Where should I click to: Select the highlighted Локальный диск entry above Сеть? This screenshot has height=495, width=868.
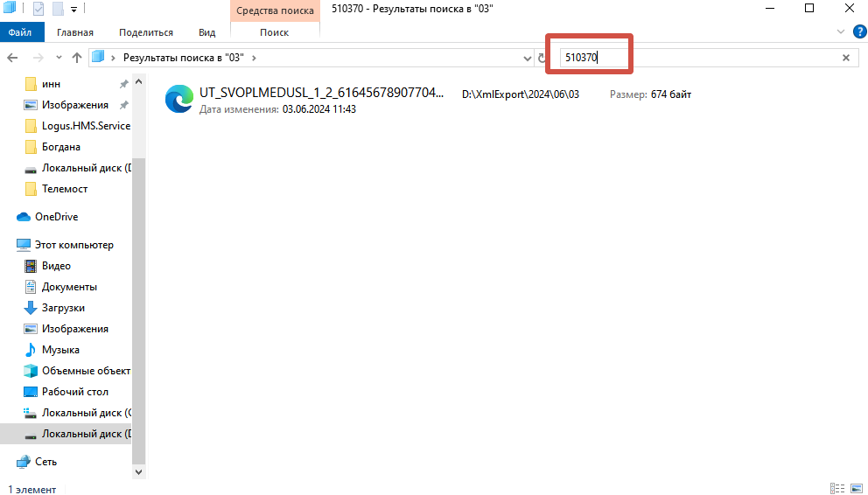(66, 434)
